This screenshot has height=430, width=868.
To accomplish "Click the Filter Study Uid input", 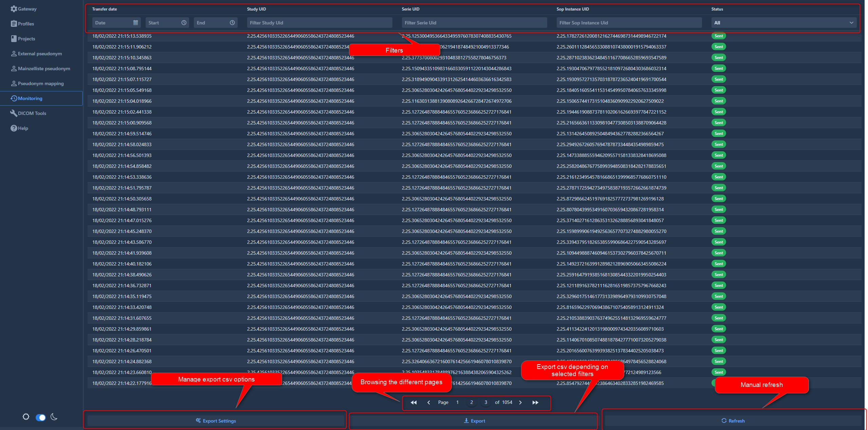I will pyautogui.click(x=319, y=23).
